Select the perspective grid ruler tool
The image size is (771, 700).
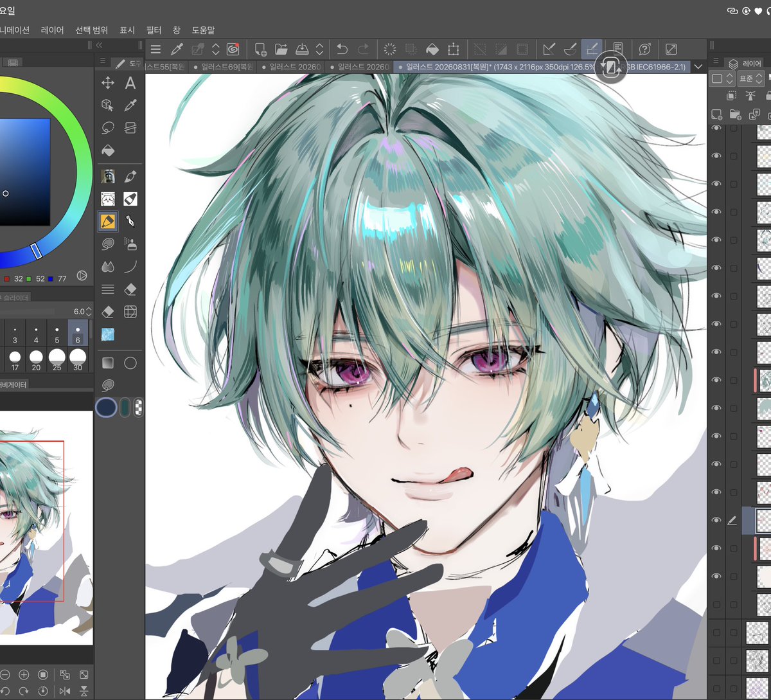point(130,312)
